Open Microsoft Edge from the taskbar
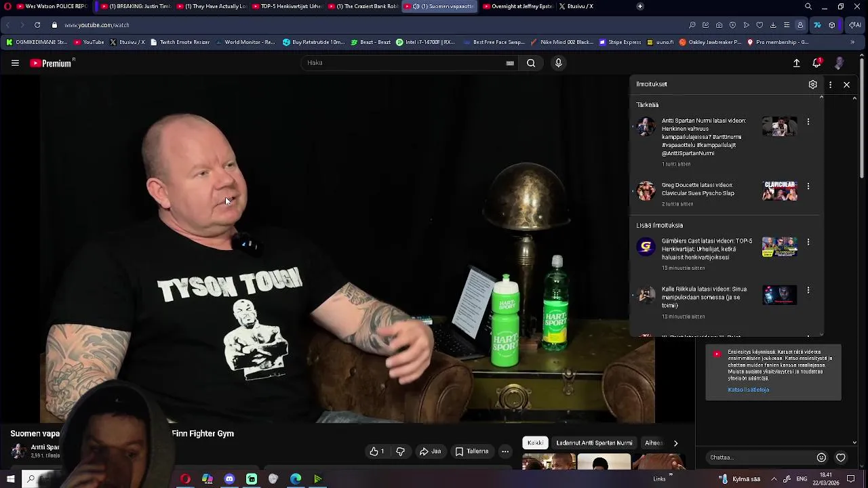The width and height of the screenshot is (868, 488). [296, 479]
